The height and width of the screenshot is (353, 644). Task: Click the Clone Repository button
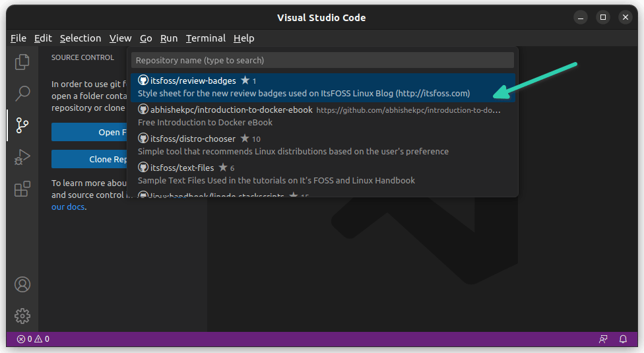[x=90, y=159]
